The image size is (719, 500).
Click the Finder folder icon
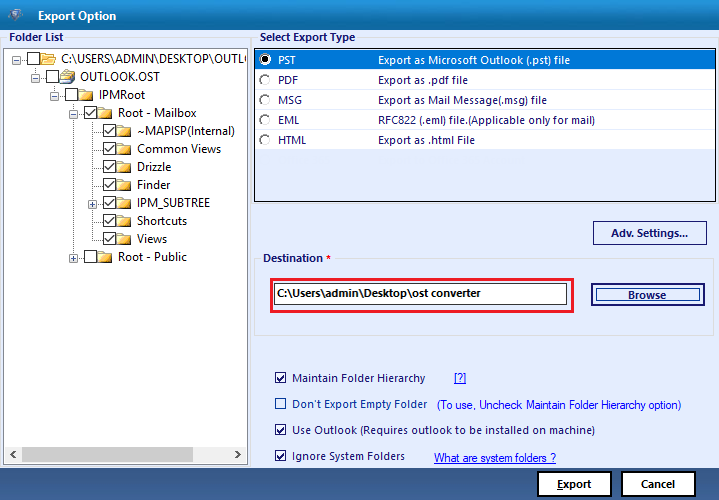tap(124, 185)
